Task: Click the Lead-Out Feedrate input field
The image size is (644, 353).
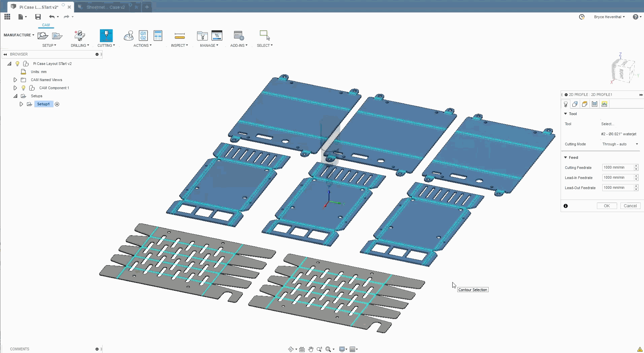Action: pyautogui.click(x=618, y=188)
